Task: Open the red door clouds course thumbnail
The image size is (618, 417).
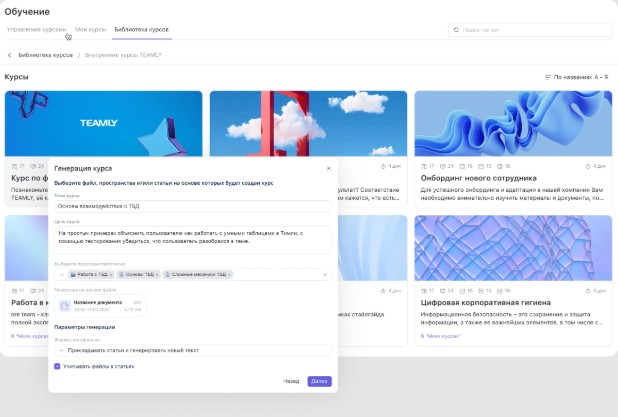Action: tap(308, 123)
